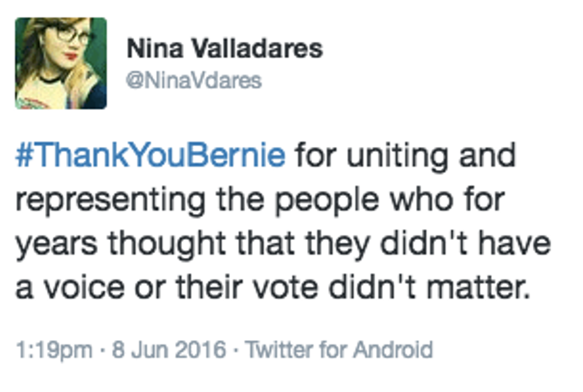Viewport: 583px width, 392px height.
Task: Open the @NinaVdares handle link
Action: coord(194,80)
